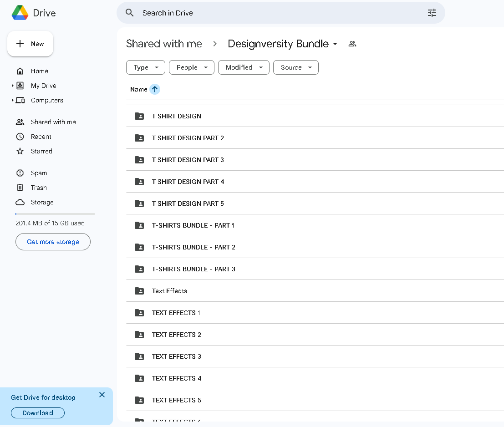Open the Recent files view

click(x=41, y=137)
